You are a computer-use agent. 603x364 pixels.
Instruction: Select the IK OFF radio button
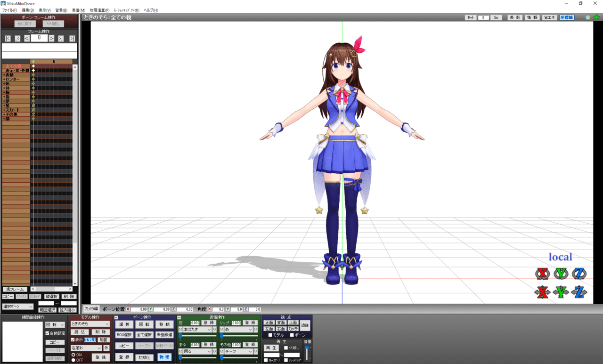pos(73,360)
